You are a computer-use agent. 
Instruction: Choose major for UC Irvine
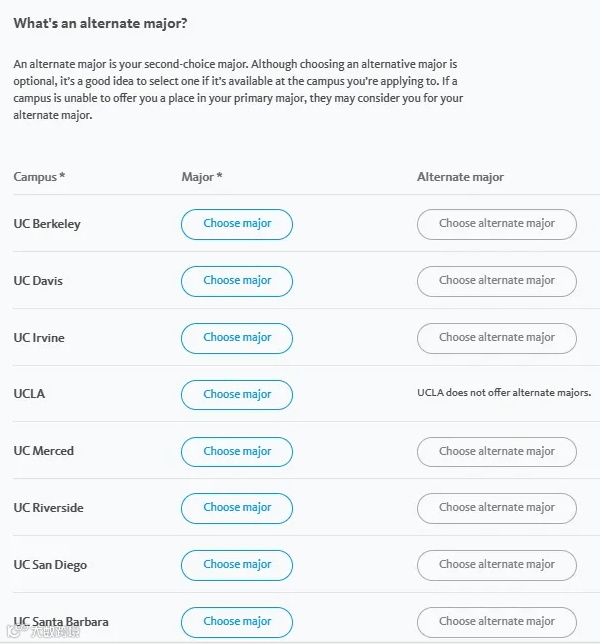coord(237,338)
